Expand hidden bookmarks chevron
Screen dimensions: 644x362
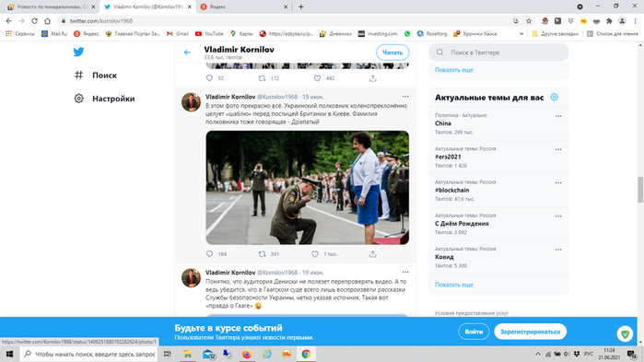(521, 34)
